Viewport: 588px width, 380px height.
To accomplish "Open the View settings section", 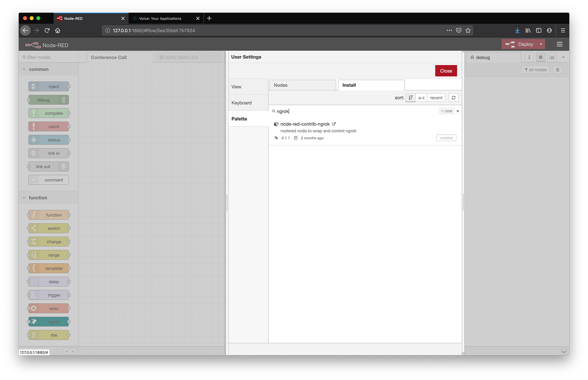I will coord(248,87).
